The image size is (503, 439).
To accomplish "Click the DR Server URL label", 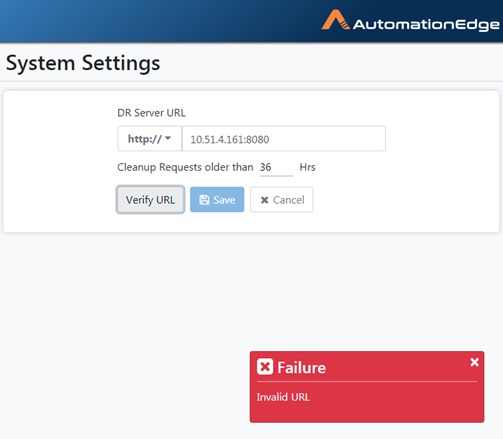I will tap(151, 113).
